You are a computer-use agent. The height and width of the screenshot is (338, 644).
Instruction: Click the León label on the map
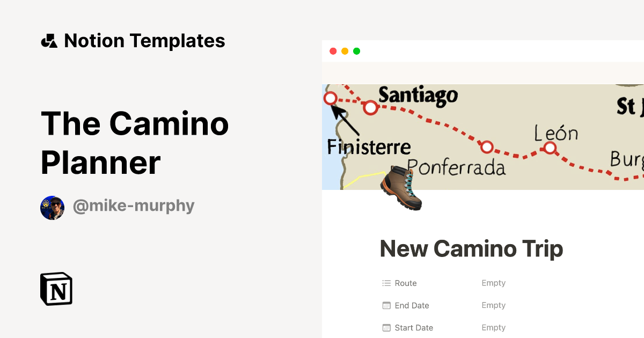556,133
